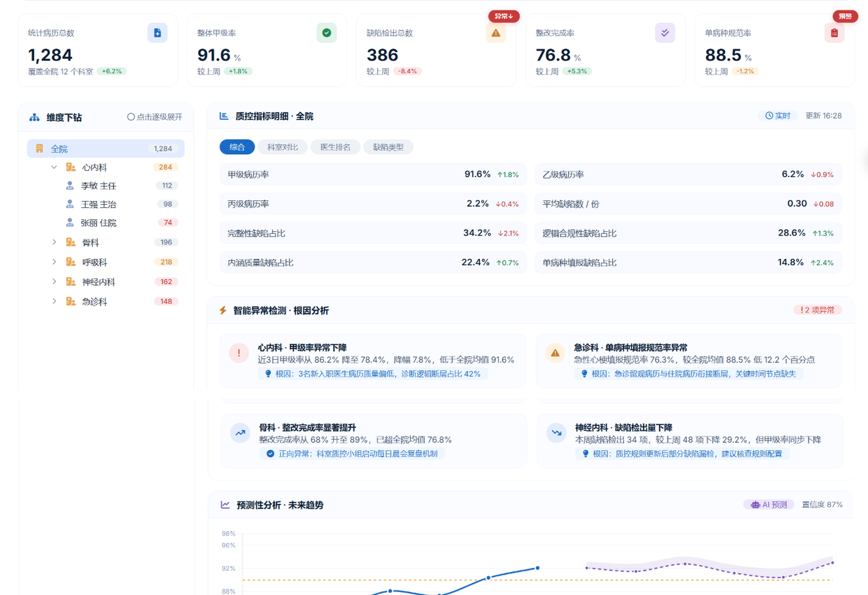Screen dimensions: 868x595
Task: Click the 丙级病历率 metric row
Action: (373, 204)
